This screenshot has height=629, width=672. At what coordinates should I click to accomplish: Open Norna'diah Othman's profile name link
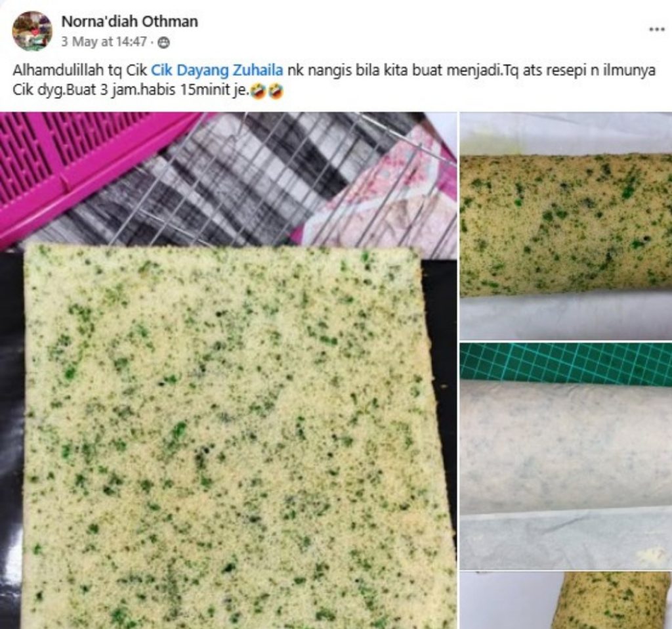[129, 22]
